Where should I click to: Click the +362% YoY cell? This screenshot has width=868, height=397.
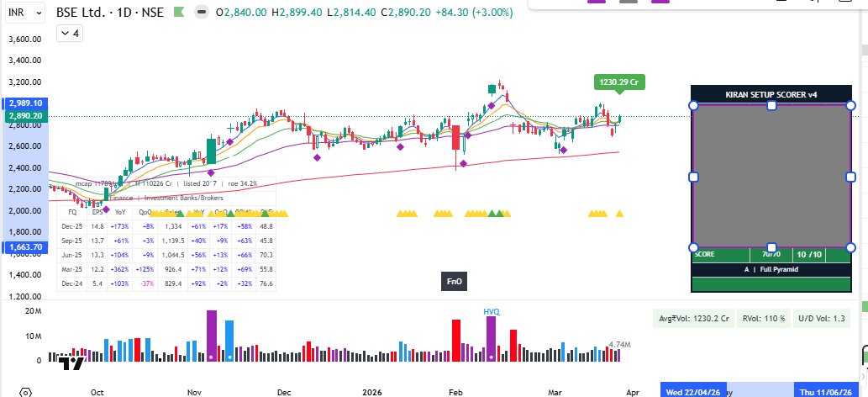(119, 269)
